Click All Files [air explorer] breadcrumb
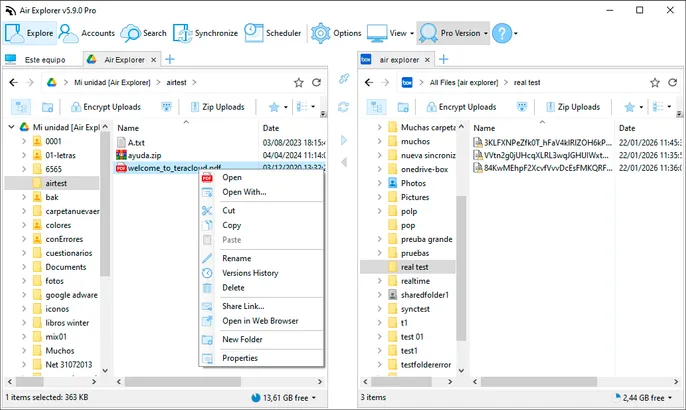 click(464, 83)
